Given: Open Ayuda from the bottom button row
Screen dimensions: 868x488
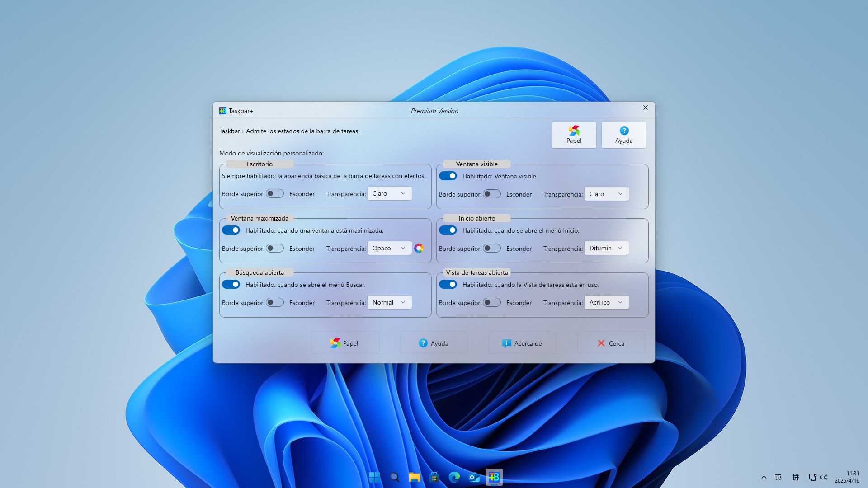Looking at the screenshot, I should tap(434, 343).
